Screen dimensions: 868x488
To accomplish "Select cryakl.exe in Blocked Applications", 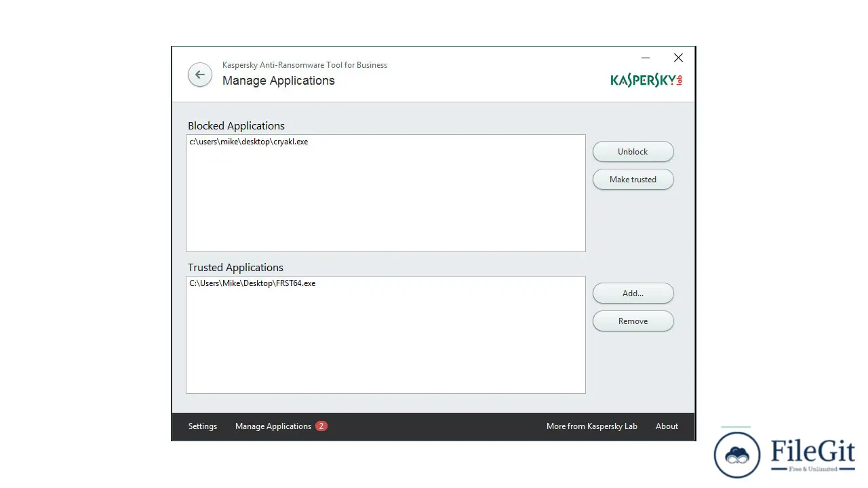I will coord(249,142).
